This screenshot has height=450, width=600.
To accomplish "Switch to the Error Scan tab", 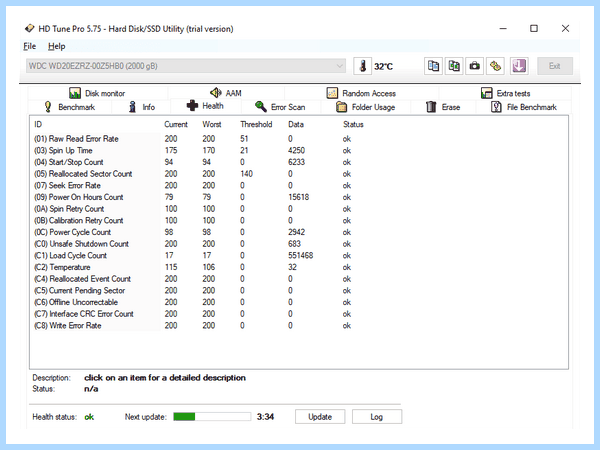I will pos(280,107).
